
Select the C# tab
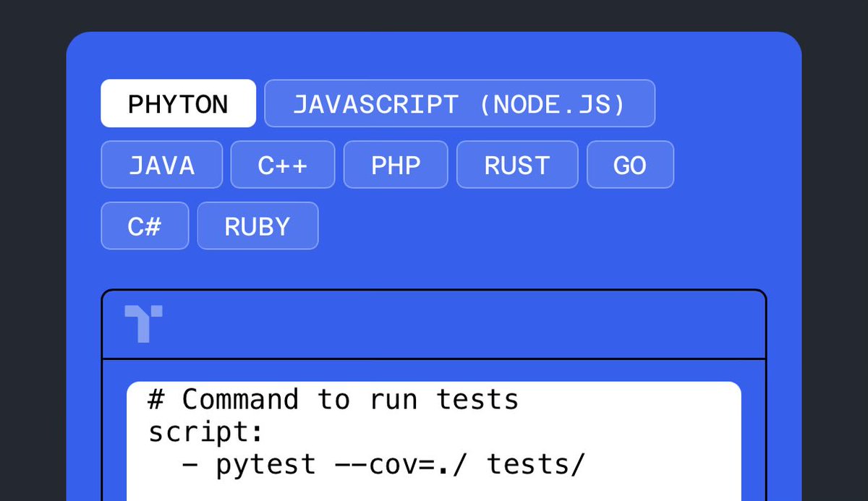click(x=145, y=226)
